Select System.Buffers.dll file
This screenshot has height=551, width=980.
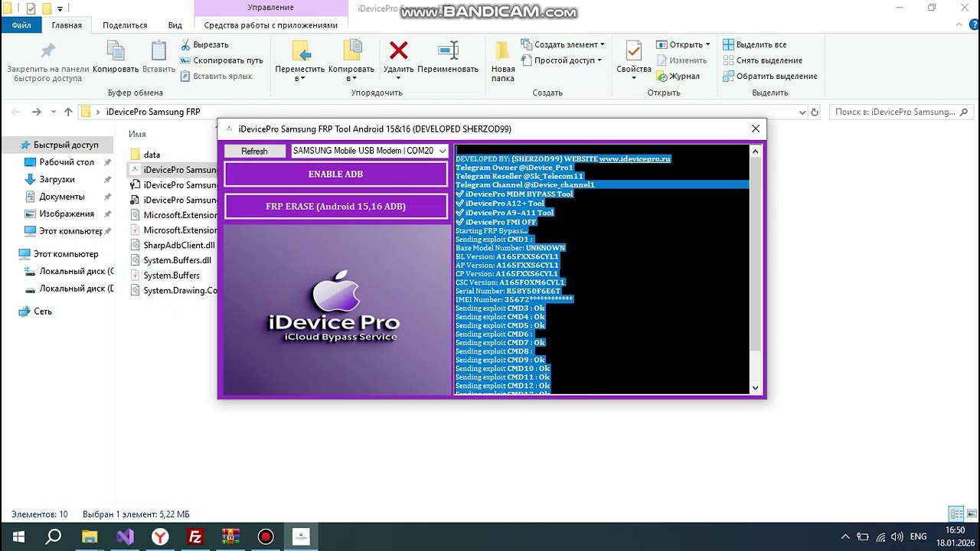pos(177,260)
